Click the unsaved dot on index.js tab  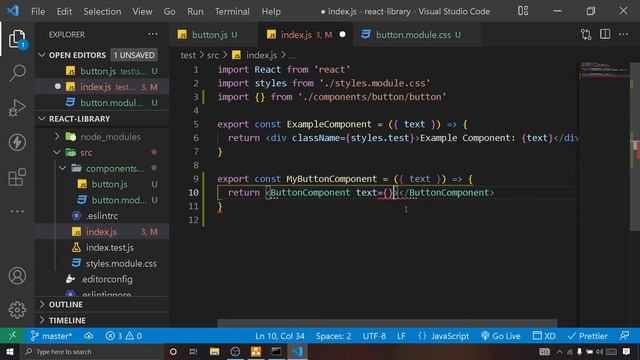[342, 35]
